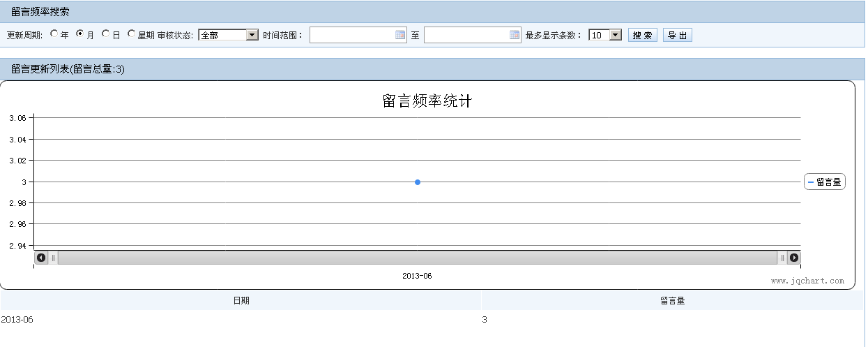Click the blue data point at value 3
The width and height of the screenshot is (868, 347).
(418, 182)
